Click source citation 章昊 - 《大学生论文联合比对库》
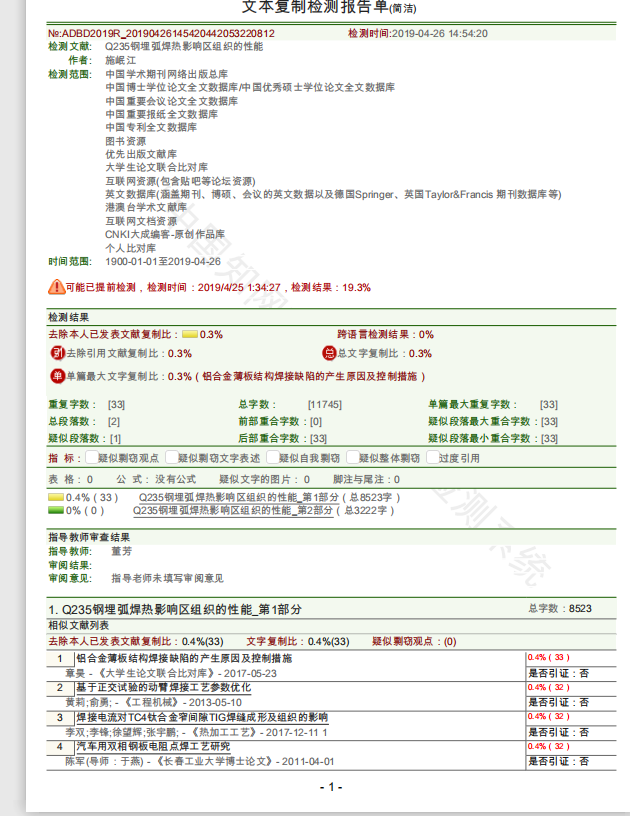 (x=171, y=673)
